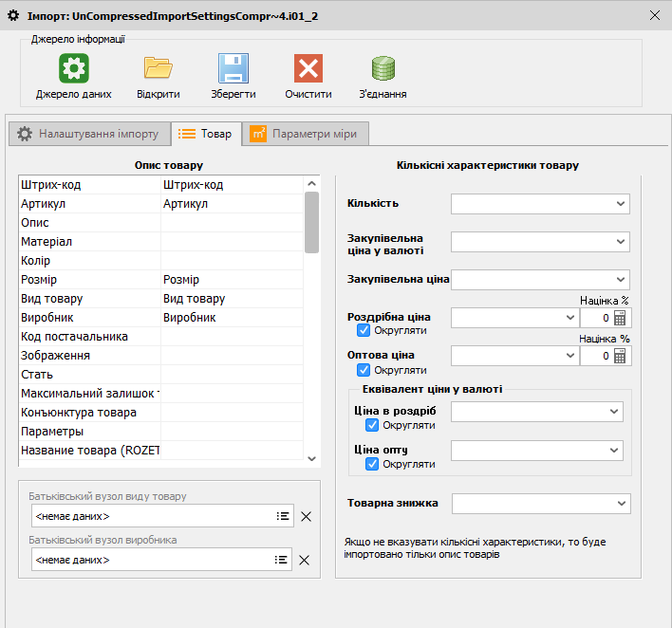Image resolution: width=672 pixels, height=628 pixels.
Task: Expand the Кількість dropdown
Action: coord(621,203)
